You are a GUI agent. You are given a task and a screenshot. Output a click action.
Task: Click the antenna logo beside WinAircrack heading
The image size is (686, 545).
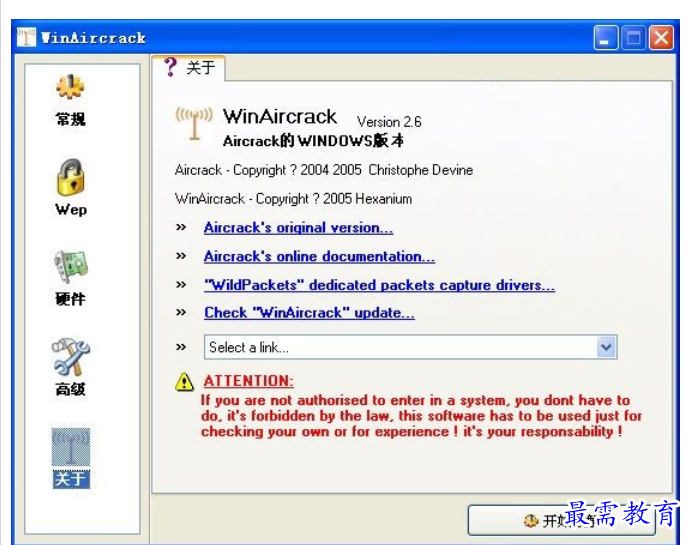[x=194, y=123]
